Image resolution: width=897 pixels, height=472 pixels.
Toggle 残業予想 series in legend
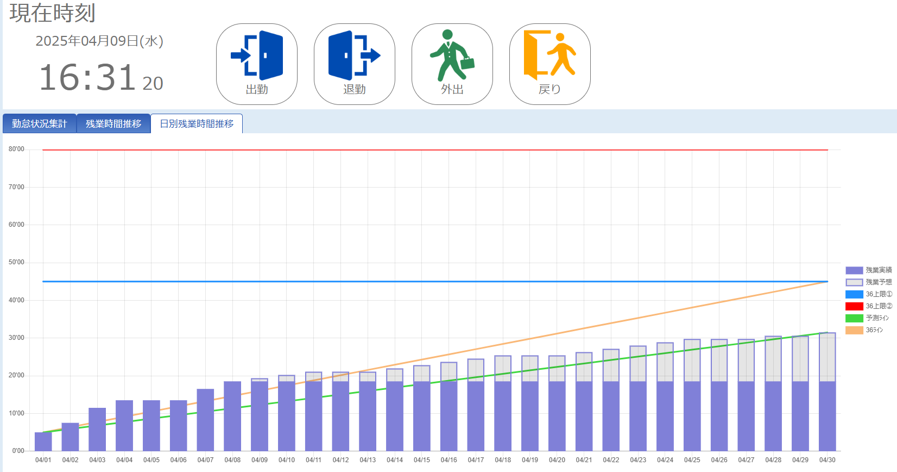(x=854, y=283)
